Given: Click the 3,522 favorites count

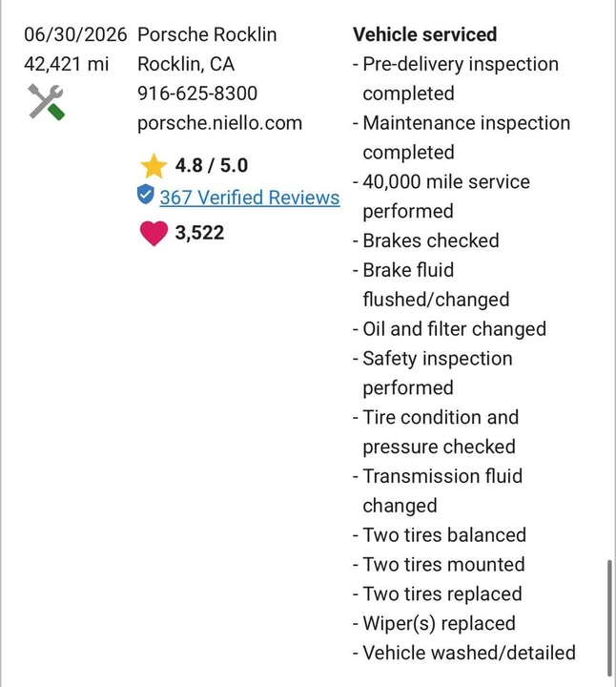Looking at the screenshot, I should pos(199,233).
